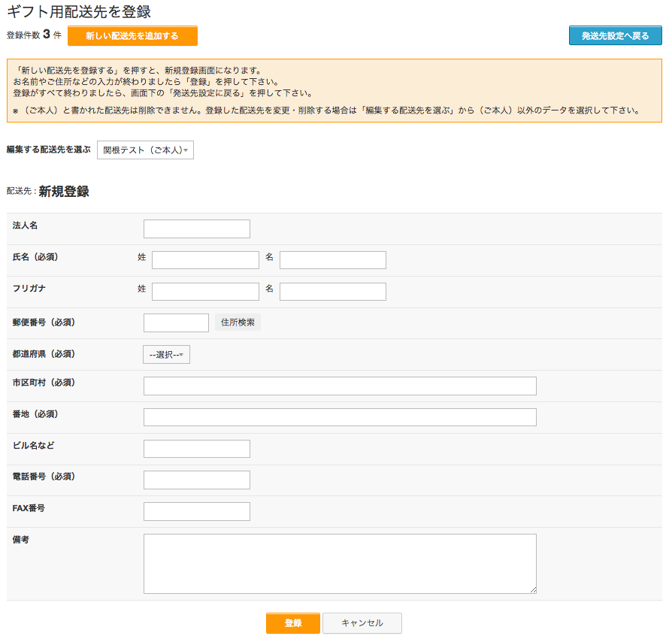
Task: Focus the 電話番号 input field
Action: point(197,480)
